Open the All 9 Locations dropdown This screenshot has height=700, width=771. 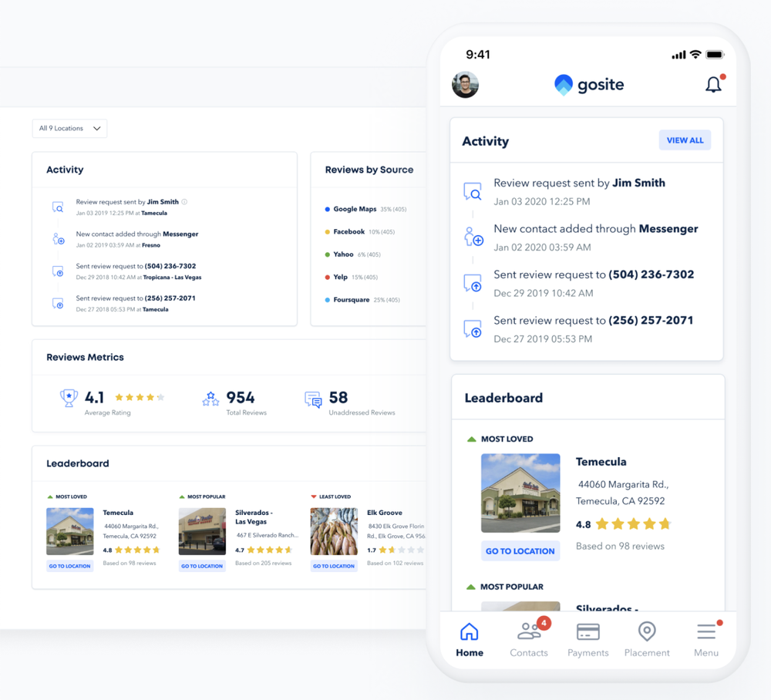(x=69, y=128)
